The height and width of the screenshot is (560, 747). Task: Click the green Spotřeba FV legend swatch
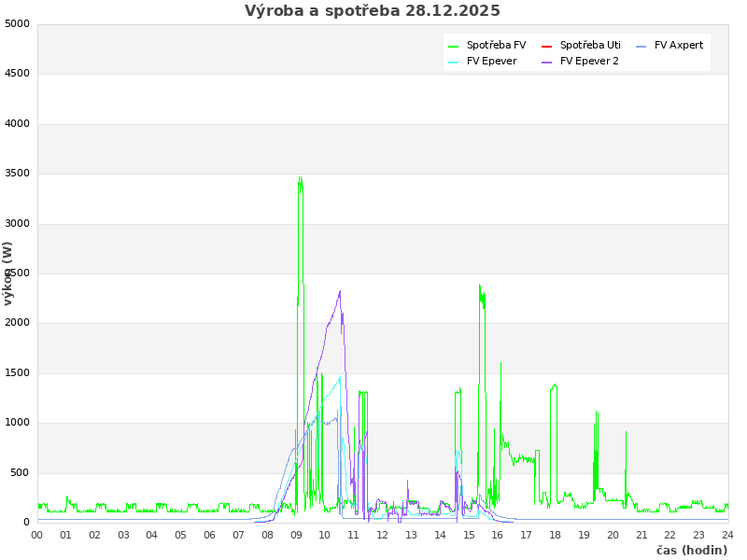pos(454,46)
